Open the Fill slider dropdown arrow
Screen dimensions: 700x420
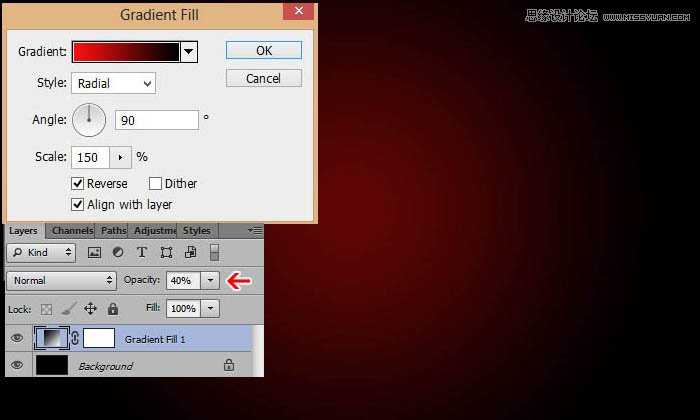point(210,308)
